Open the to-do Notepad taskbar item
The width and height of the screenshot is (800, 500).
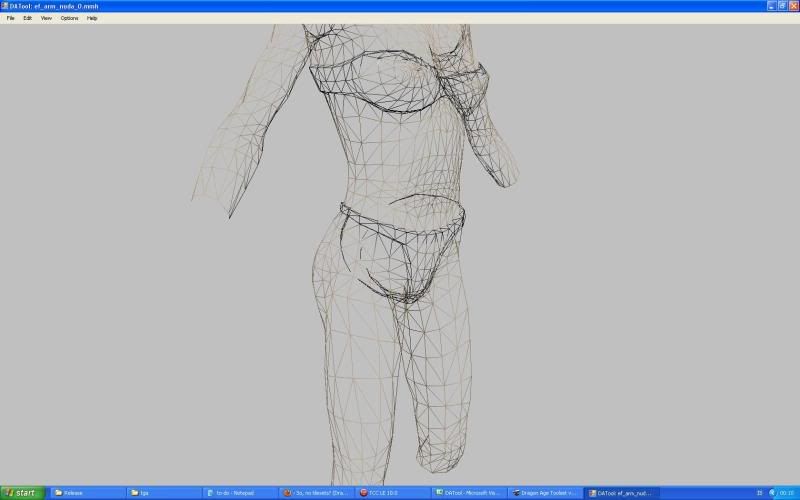tap(239, 493)
